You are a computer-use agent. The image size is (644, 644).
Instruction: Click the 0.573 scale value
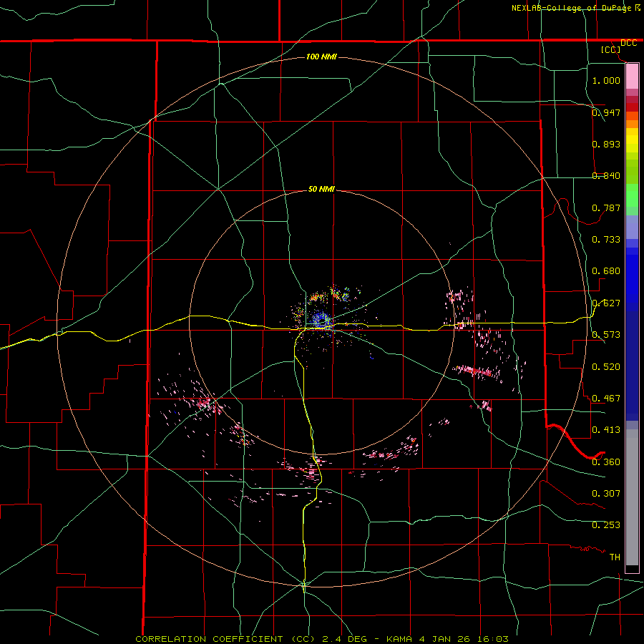coord(606,335)
